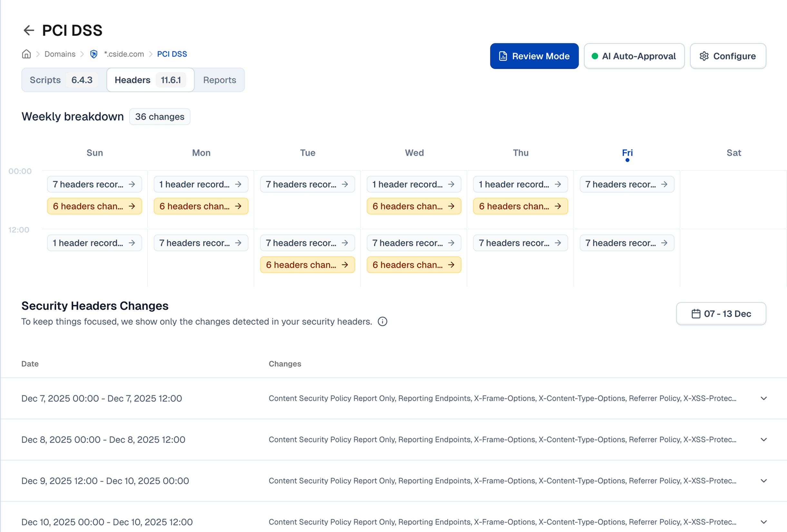The height and width of the screenshot is (532, 787).
Task: Open Monday 12:00 '7 headers recorded' entry
Action: tap(201, 243)
